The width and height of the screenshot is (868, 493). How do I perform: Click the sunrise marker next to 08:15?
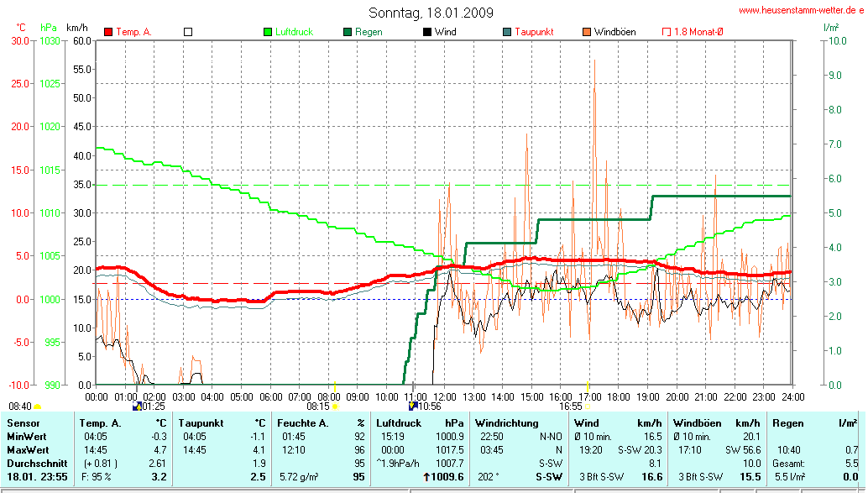[335, 406]
